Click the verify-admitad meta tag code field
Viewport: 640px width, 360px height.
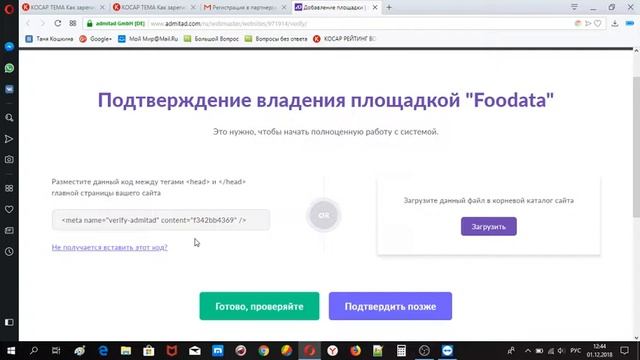pos(161,220)
